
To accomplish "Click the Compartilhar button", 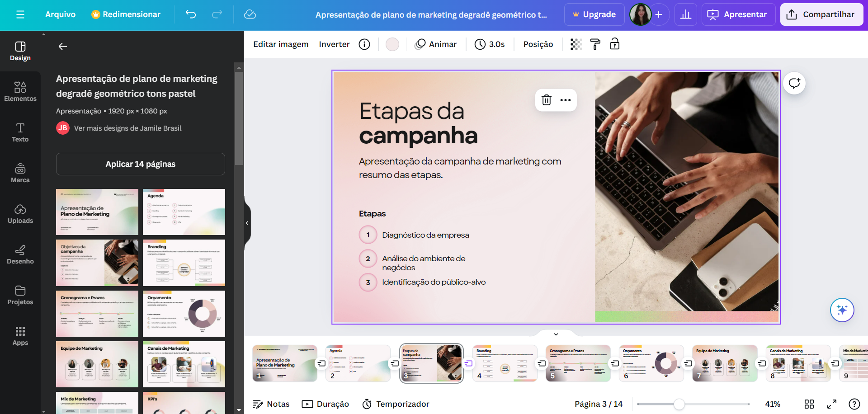I will tap(821, 14).
